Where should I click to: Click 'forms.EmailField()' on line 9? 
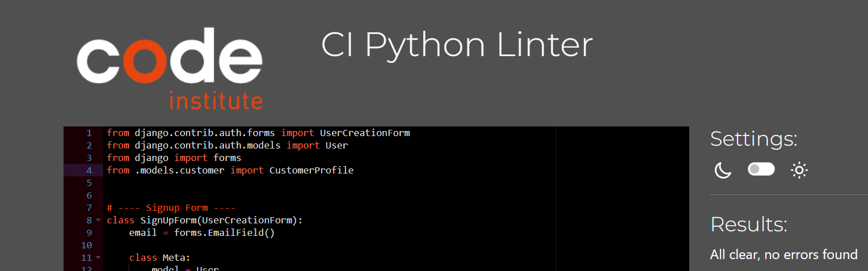point(225,232)
